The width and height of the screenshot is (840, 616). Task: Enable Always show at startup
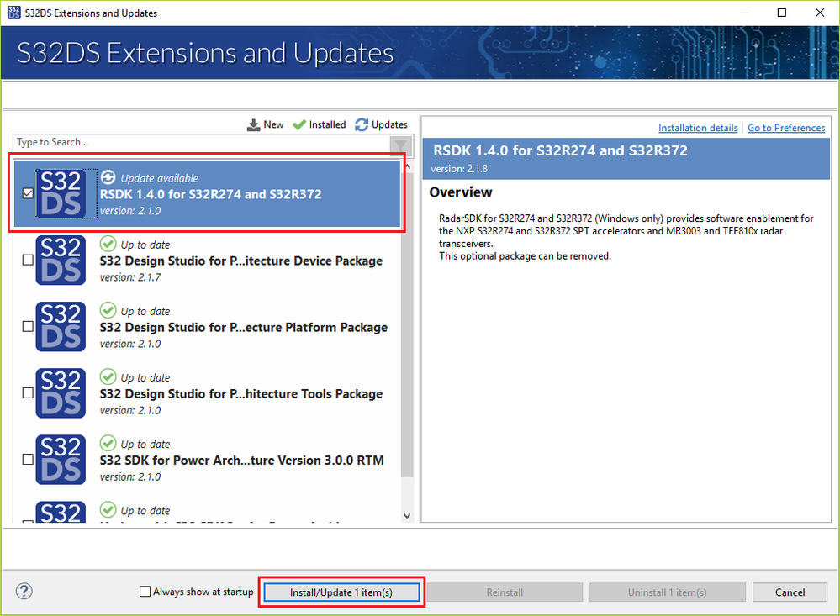coord(145,592)
